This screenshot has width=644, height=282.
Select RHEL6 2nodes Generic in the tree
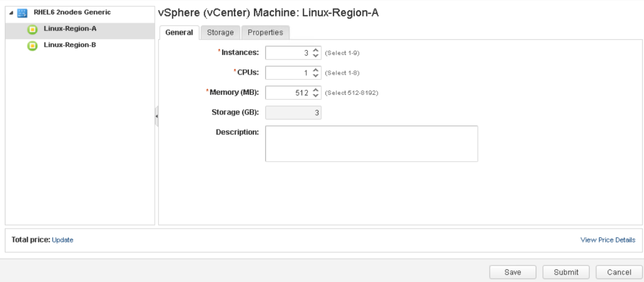pyautogui.click(x=72, y=13)
